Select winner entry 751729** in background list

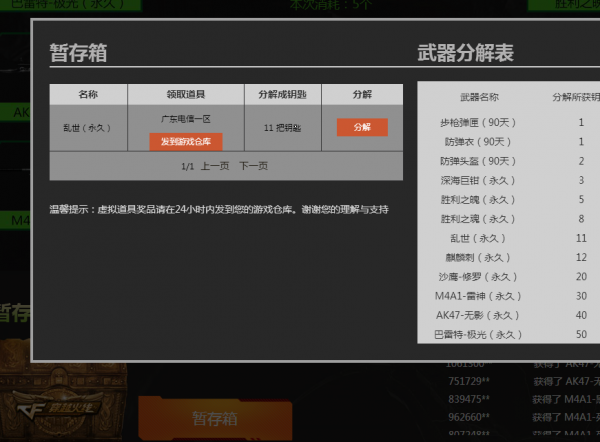coord(469,381)
